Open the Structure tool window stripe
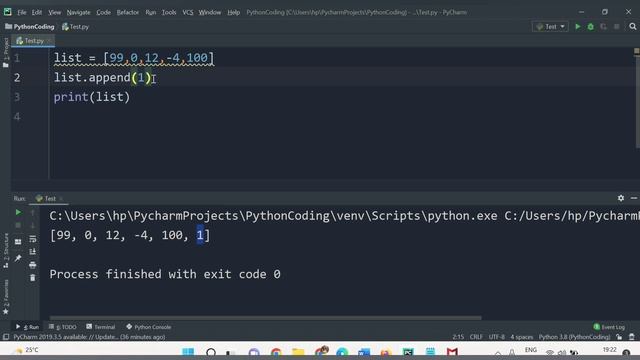This screenshot has height=360, width=640. coord(6,251)
